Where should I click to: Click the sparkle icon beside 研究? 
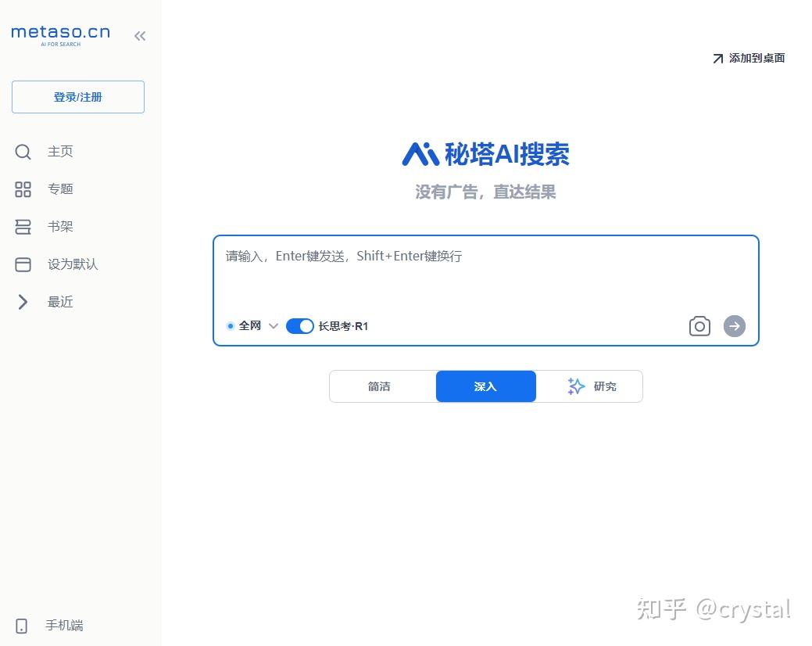pos(576,386)
